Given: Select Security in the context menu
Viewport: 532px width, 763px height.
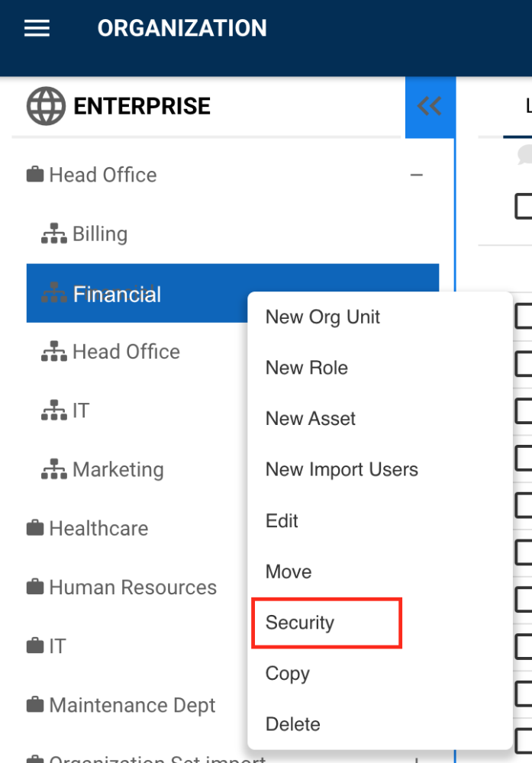Looking at the screenshot, I should coord(300,623).
